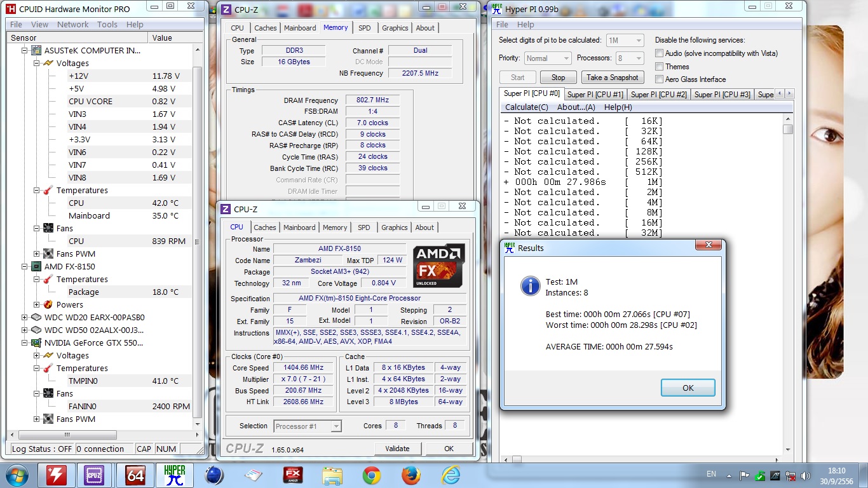Viewport: 868px width, 488px height.
Task: Collapse the NVIDIA GeForce GTX 550 node
Action: (24, 342)
